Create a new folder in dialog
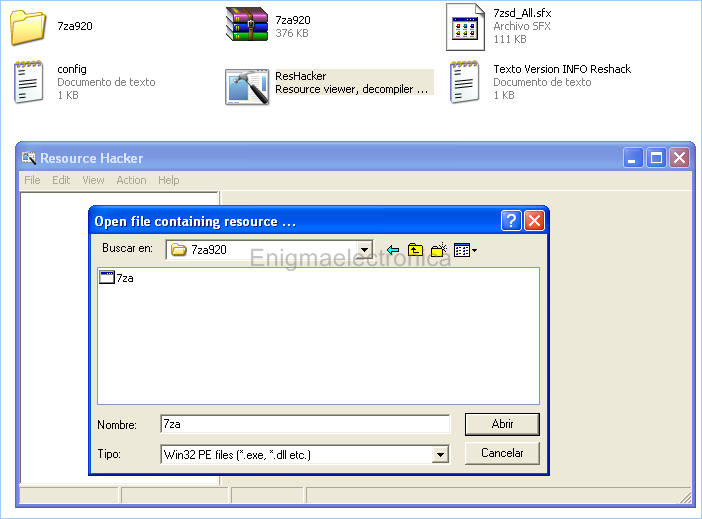The height and width of the screenshot is (519, 702). pos(439,250)
